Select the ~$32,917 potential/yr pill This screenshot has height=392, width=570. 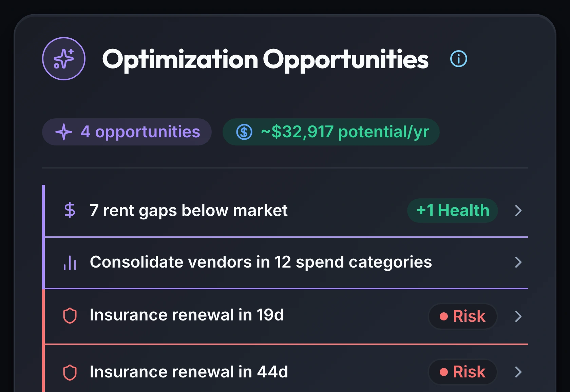click(x=331, y=132)
